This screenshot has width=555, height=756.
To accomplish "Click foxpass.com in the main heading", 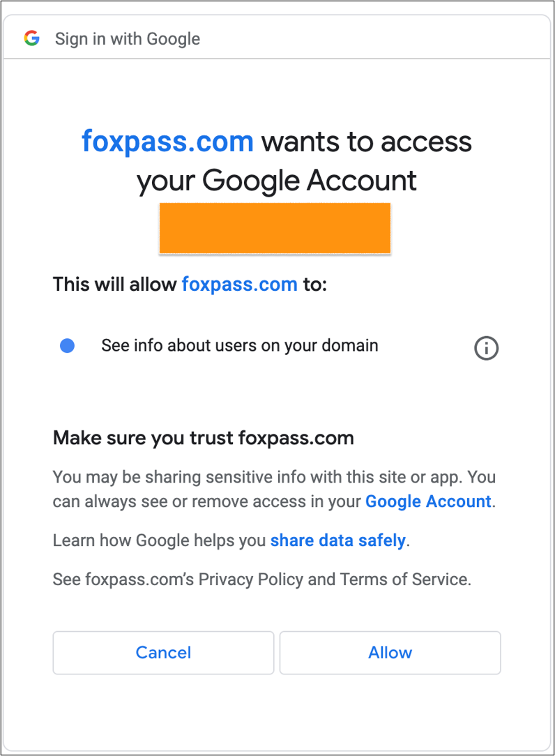I will (167, 142).
